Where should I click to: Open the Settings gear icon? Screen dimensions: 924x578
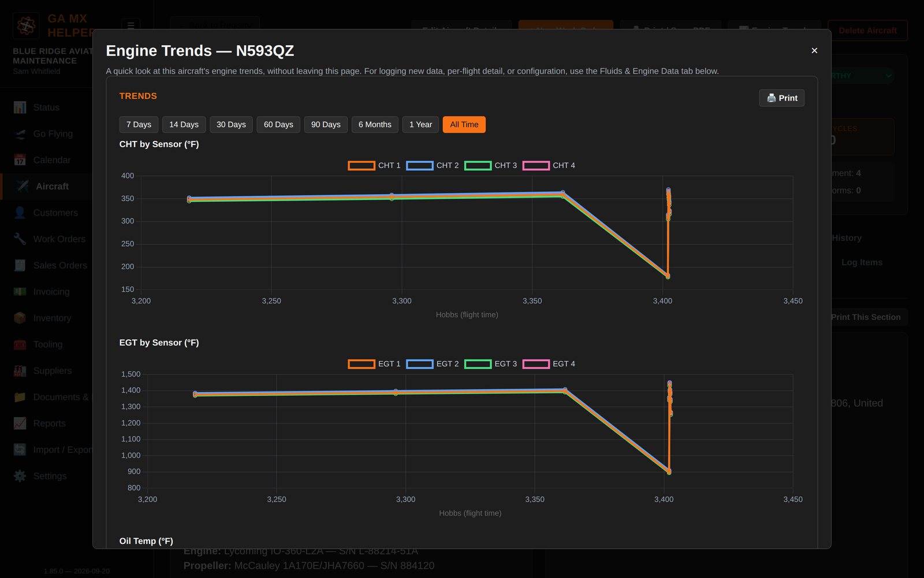click(20, 476)
